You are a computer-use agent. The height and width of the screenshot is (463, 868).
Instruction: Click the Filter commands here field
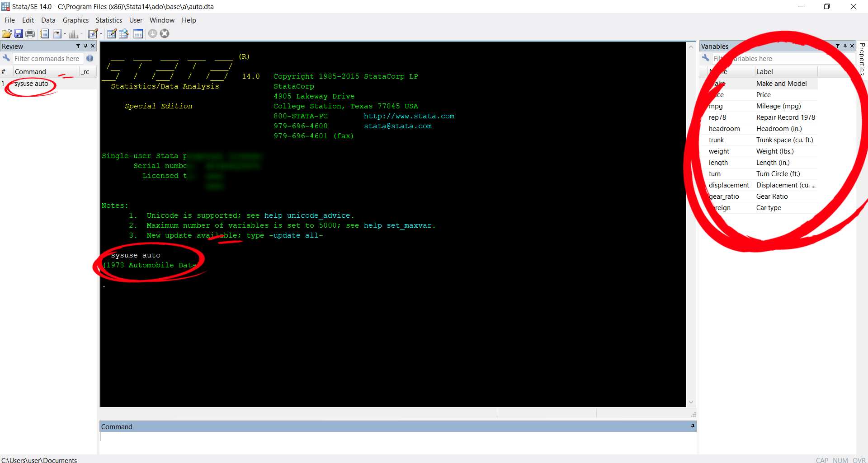(x=47, y=59)
